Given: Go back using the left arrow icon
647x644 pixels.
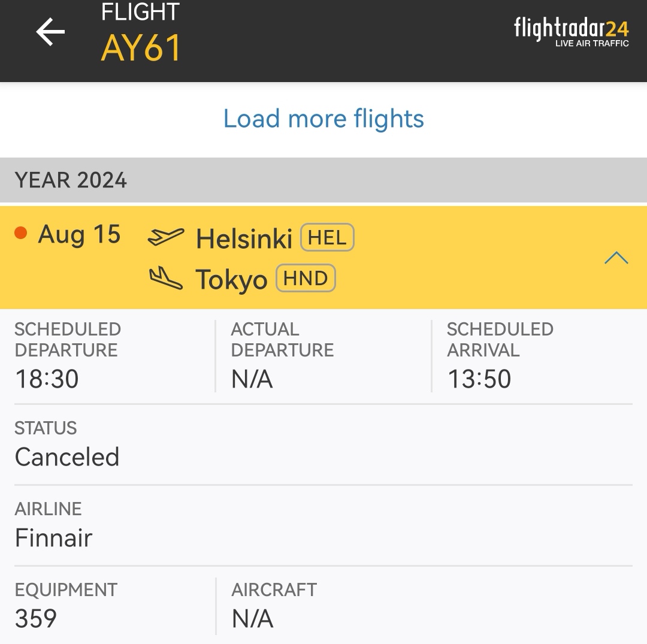Looking at the screenshot, I should (50, 31).
